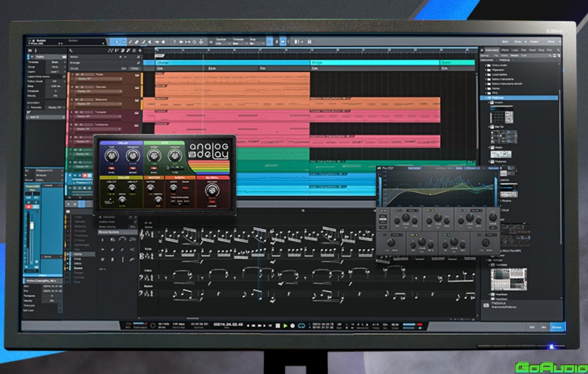Click the instrument keyboard icon on Flutes track
Image resolution: width=588 pixels, height=374 pixels.
point(137,75)
